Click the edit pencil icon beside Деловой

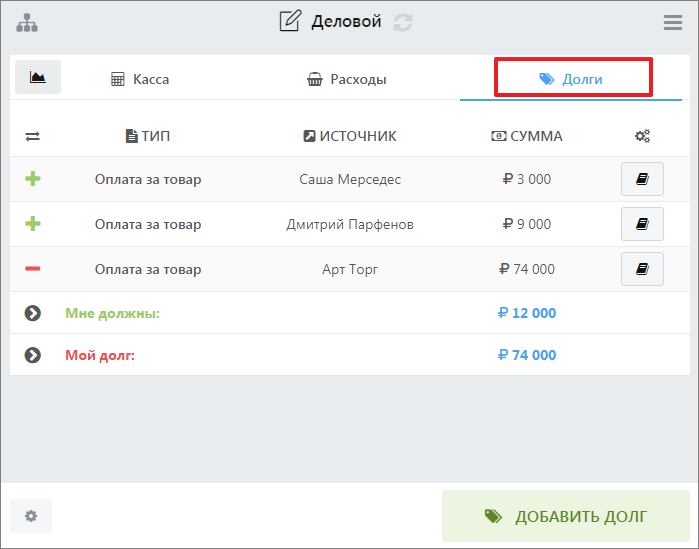click(290, 21)
